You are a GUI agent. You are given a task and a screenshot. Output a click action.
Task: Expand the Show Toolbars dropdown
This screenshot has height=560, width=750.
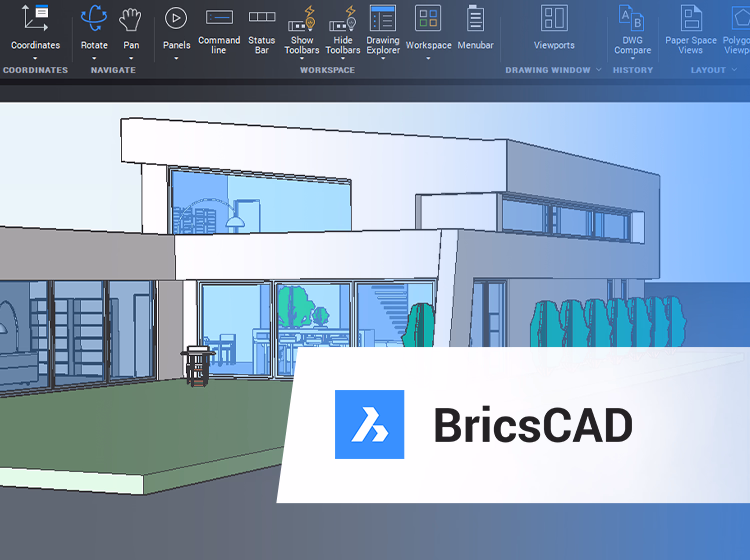302,60
